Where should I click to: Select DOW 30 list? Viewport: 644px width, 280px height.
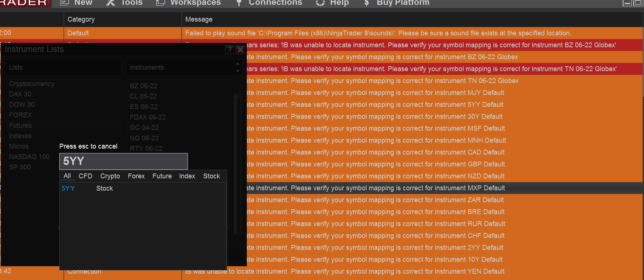pyautogui.click(x=22, y=105)
